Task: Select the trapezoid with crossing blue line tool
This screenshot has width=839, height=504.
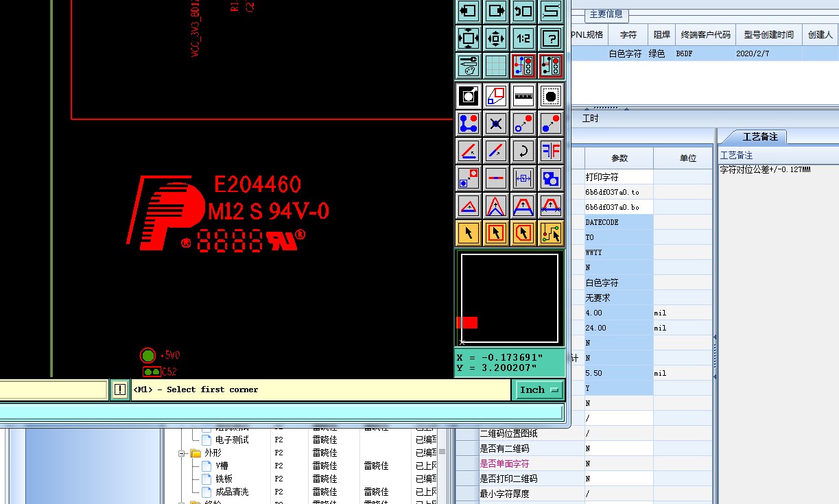Action: pyautogui.click(x=551, y=206)
